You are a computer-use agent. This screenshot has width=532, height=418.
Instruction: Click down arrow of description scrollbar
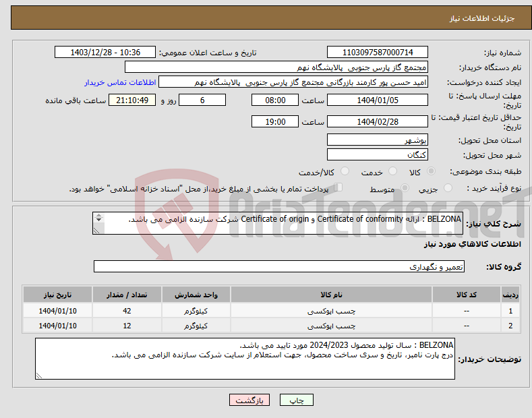click(x=98, y=220)
